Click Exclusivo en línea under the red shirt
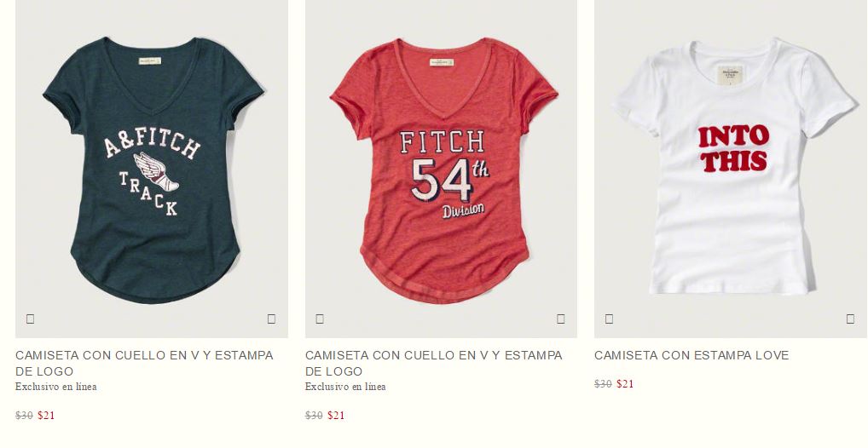Image resolution: width=868 pixels, height=448 pixels. 345,387
